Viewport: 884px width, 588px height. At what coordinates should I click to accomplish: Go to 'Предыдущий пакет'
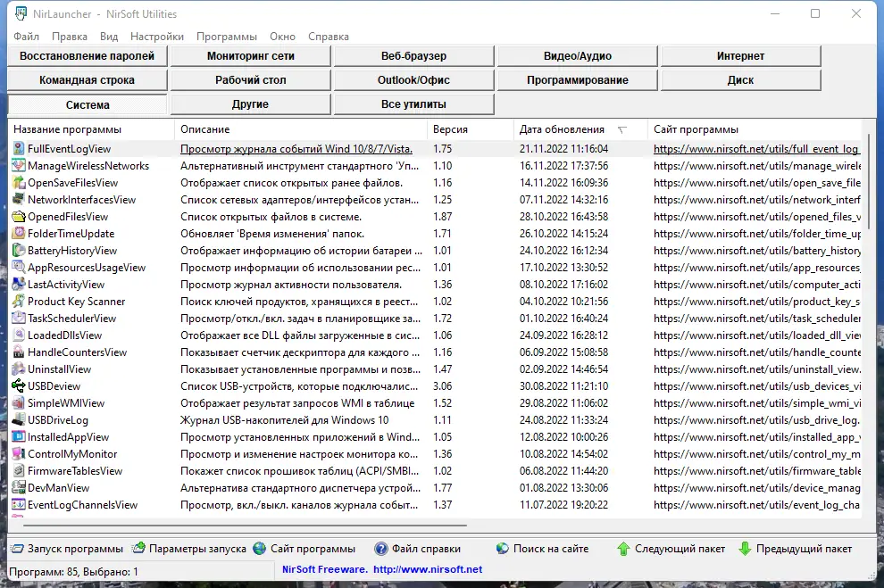click(795, 549)
